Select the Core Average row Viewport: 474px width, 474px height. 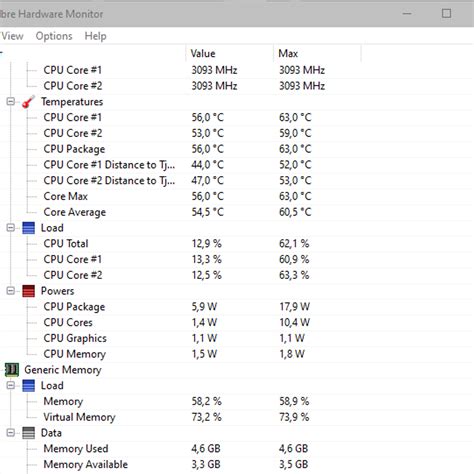pyautogui.click(x=237, y=212)
